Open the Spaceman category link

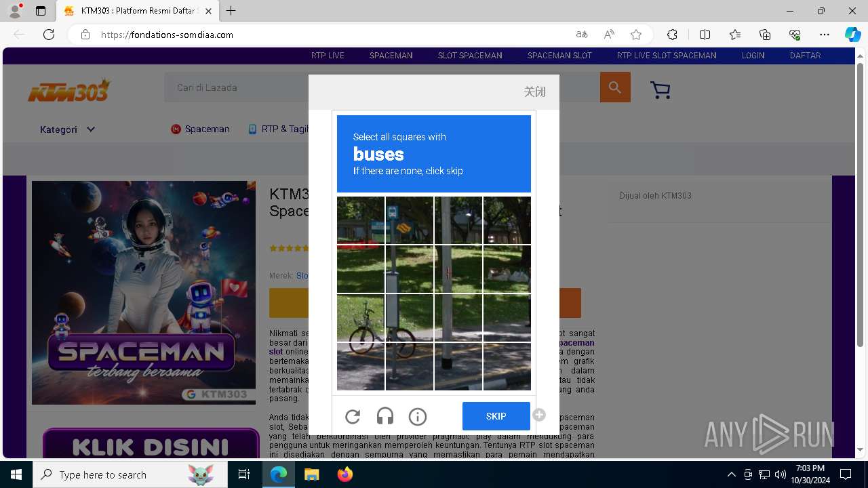[200, 129]
